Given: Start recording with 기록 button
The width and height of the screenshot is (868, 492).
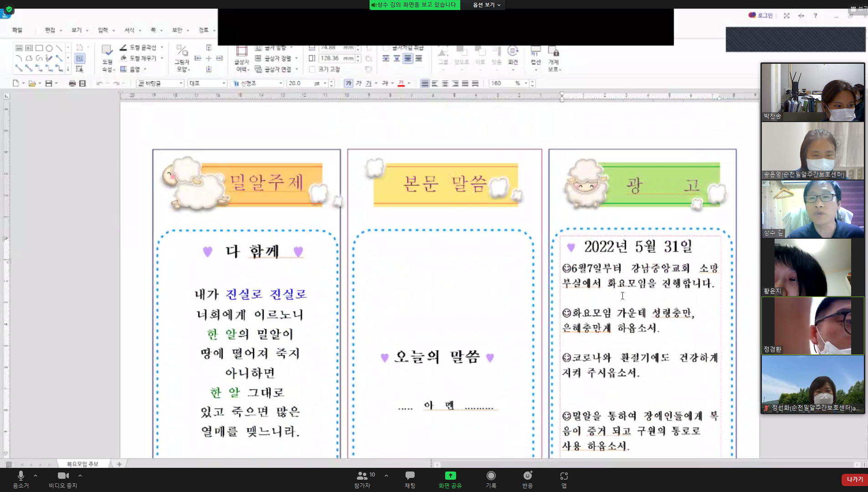Looking at the screenshot, I should tap(491, 480).
